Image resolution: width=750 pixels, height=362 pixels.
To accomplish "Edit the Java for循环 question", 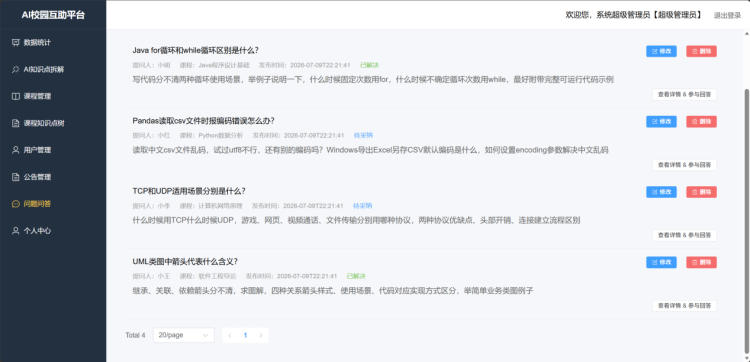I will pyautogui.click(x=661, y=51).
